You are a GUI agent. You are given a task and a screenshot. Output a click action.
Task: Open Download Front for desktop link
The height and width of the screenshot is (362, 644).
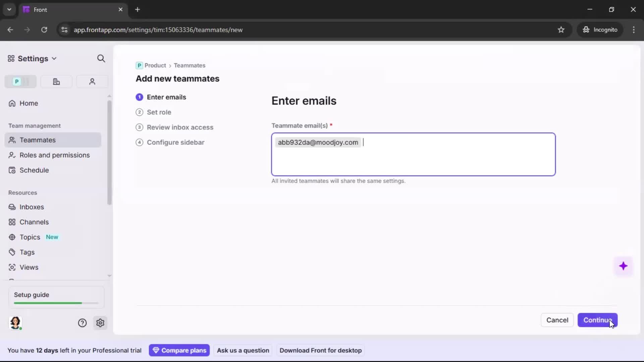(321, 350)
